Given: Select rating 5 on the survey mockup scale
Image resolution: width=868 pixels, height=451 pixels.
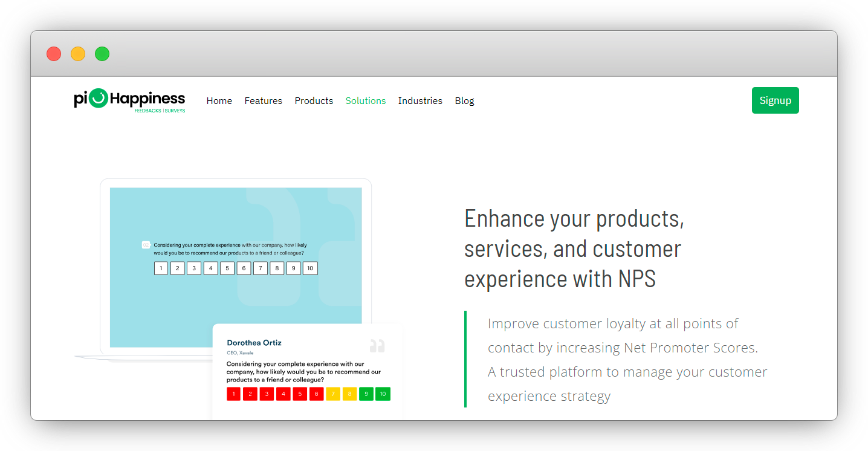Looking at the screenshot, I should (227, 268).
